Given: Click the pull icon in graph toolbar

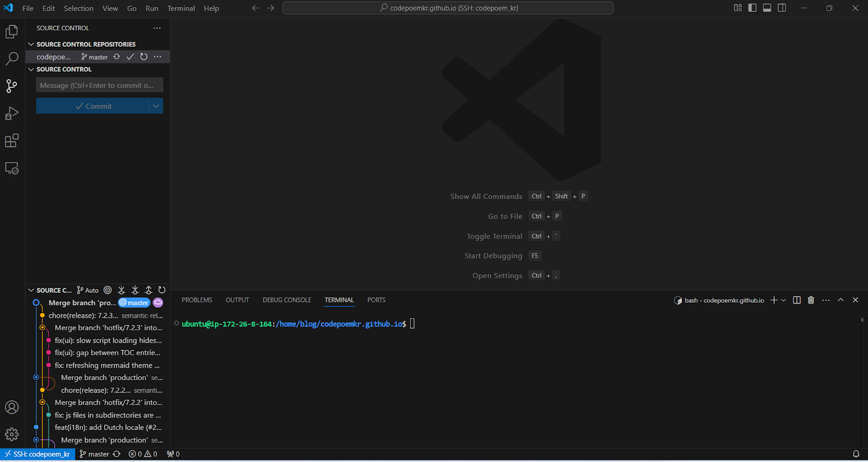Looking at the screenshot, I should [x=135, y=290].
